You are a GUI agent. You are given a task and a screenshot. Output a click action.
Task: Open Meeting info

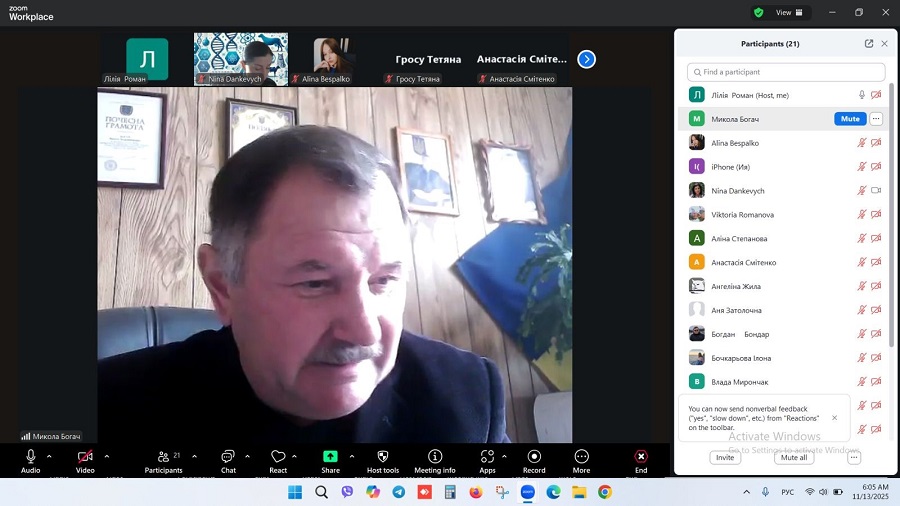tap(435, 457)
